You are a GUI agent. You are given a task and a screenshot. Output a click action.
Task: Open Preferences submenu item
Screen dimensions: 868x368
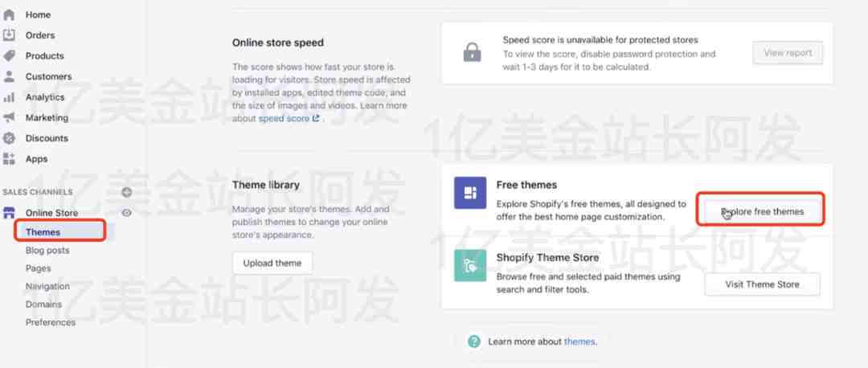pos(51,323)
